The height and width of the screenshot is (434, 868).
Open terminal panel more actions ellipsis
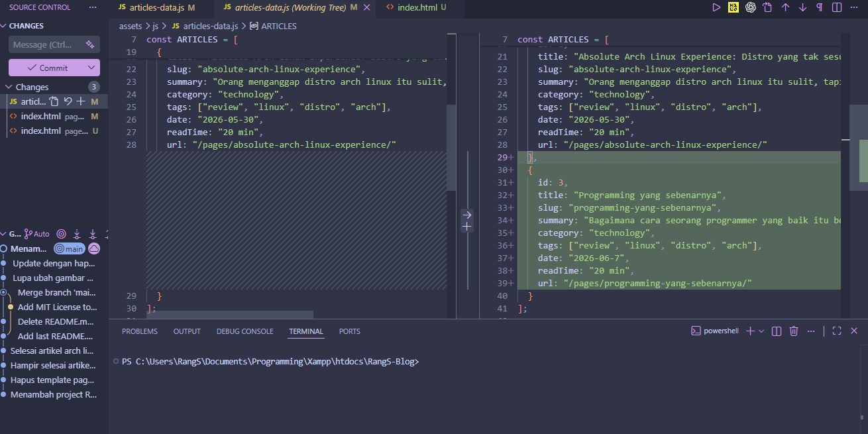click(811, 331)
